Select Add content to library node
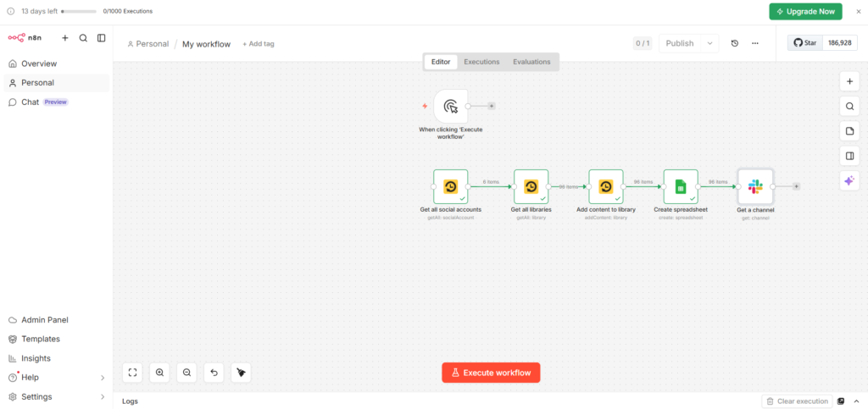The image size is (868, 409). [x=605, y=187]
